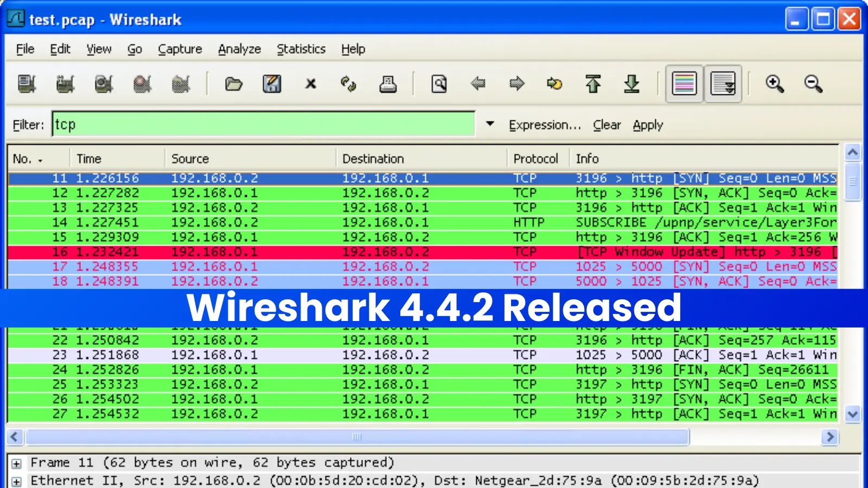Open the filter history dropdown arrow
The width and height of the screenshot is (868, 488).
coord(490,124)
